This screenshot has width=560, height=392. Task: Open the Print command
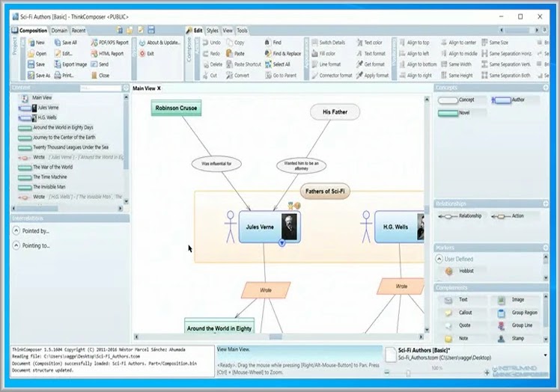[x=64, y=76]
